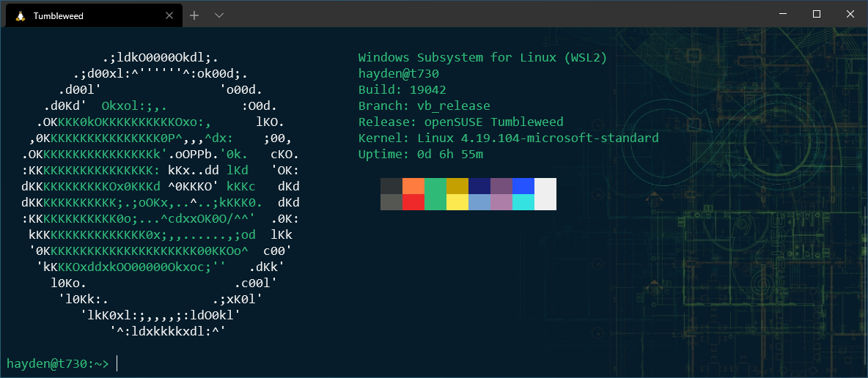Click the 'Branch: vb_release' line
This screenshot has width=868, height=378.
click(x=424, y=105)
